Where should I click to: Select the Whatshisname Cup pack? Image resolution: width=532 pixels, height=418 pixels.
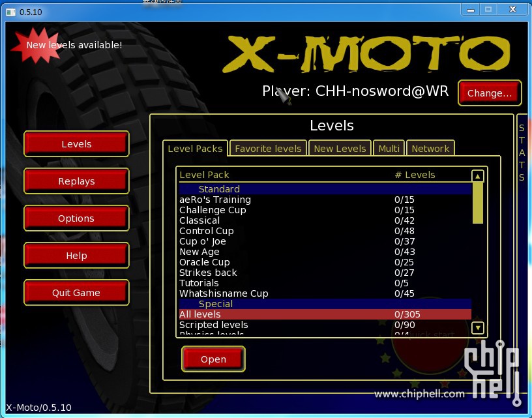pos(325,293)
